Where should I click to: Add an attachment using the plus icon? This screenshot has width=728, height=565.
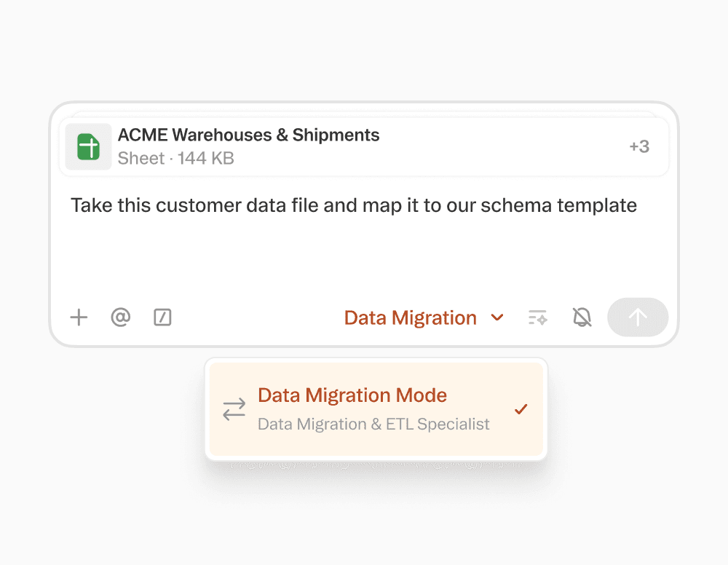pos(79,317)
